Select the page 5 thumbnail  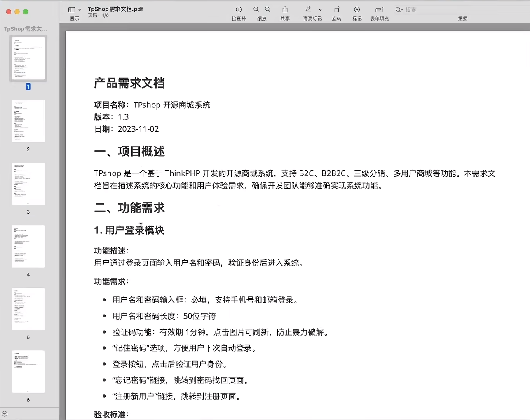click(28, 309)
